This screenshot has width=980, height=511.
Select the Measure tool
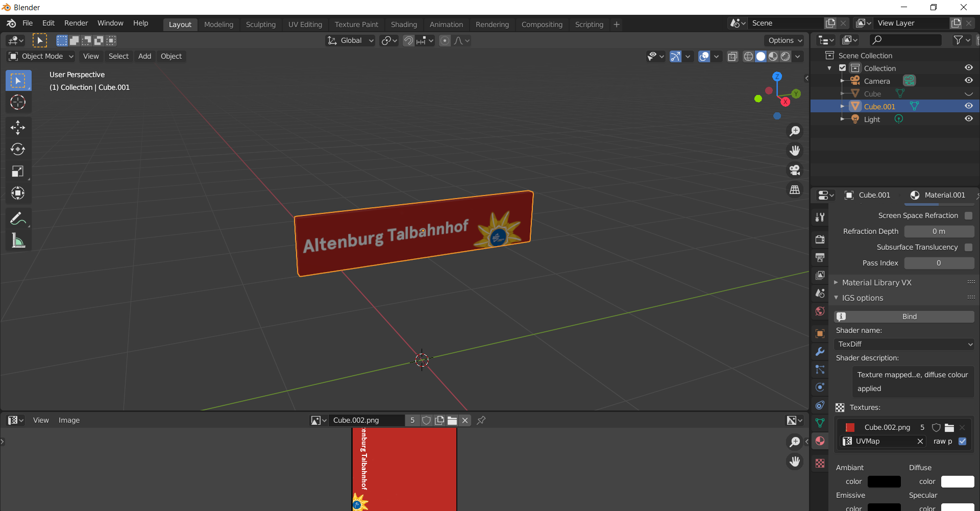click(x=18, y=241)
